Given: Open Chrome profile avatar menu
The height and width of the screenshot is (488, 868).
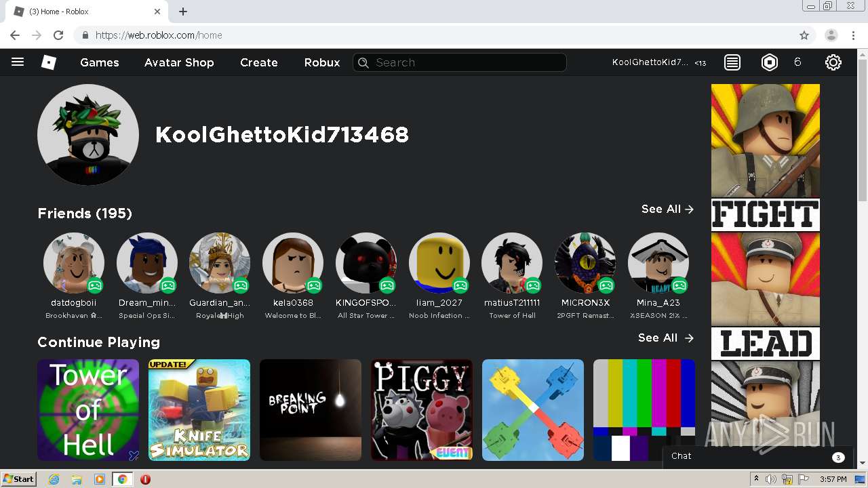Looking at the screenshot, I should pos(831,35).
